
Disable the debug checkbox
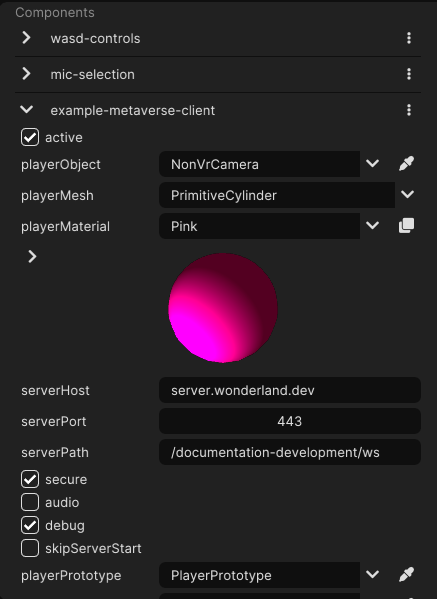(30, 525)
